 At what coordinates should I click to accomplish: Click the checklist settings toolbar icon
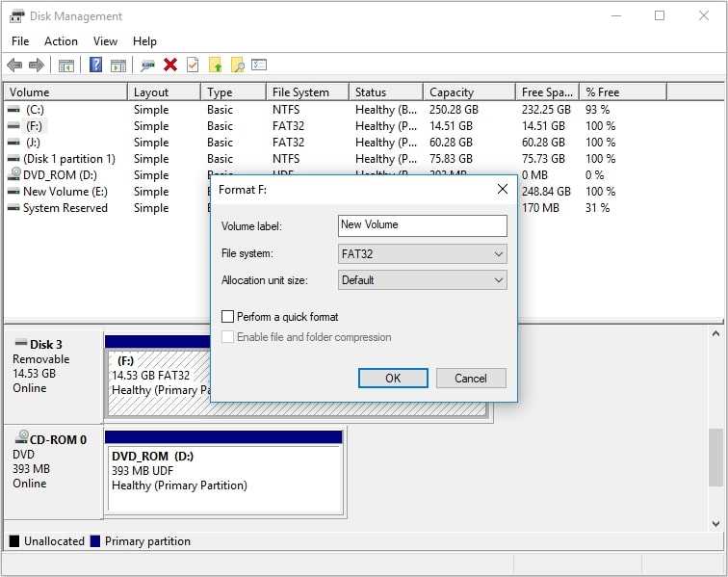click(x=259, y=65)
